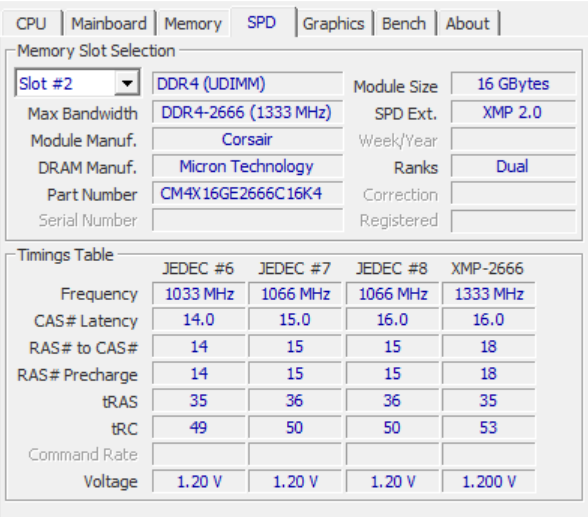Select the Corsair module manufacturer field
The width and height of the screenshot is (588, 517).
point(248,139)
